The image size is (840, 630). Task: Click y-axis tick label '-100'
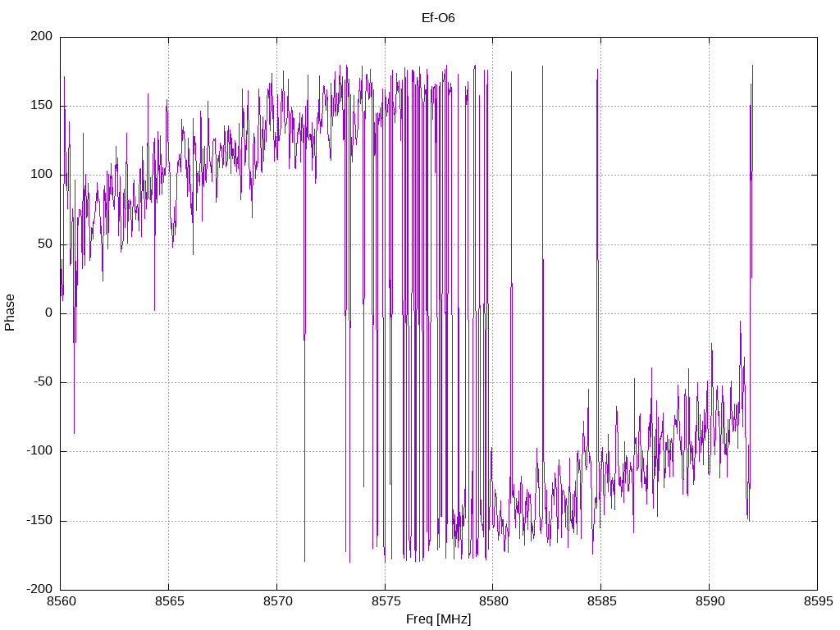coord(39,451)
